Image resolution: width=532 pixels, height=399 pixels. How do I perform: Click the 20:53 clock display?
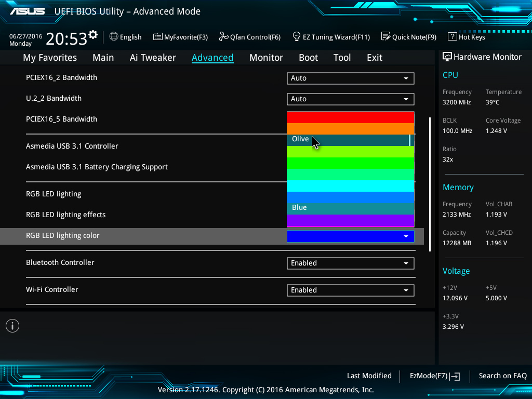[x=66, y=38]
